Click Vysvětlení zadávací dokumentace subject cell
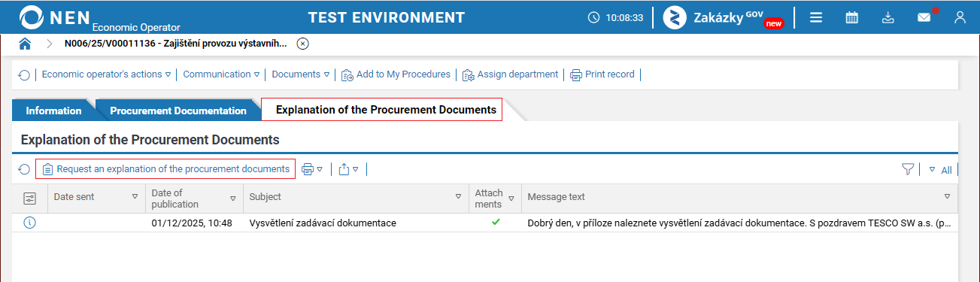Screen dimensions: 980x282 (x=323, y=223)
